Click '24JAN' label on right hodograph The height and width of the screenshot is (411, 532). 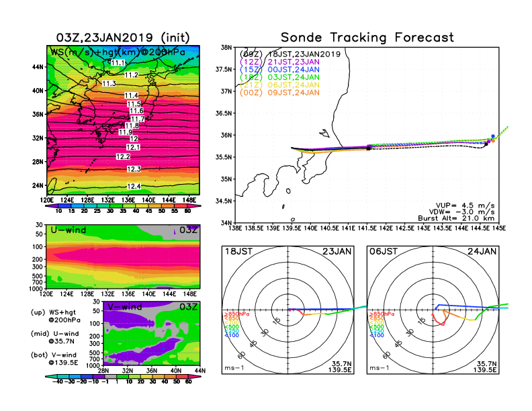(x=482, y=252)
